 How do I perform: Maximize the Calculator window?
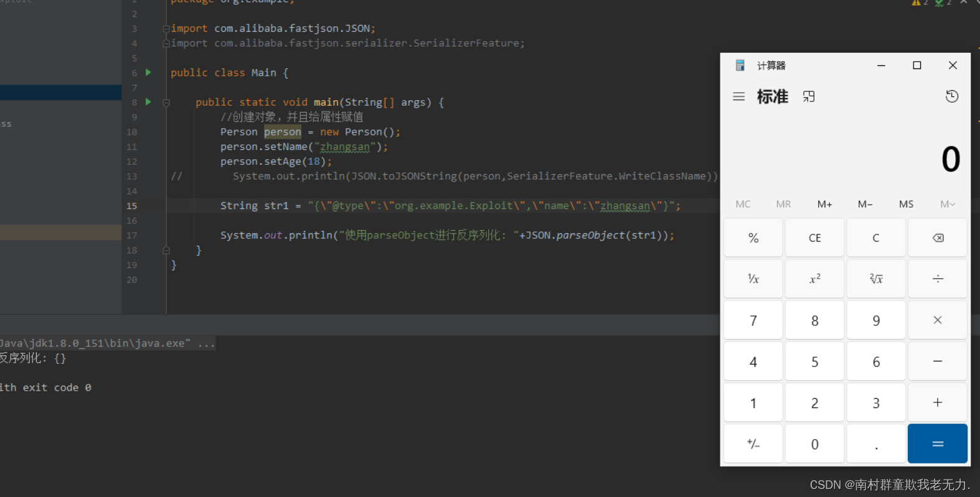click(916, 65)
